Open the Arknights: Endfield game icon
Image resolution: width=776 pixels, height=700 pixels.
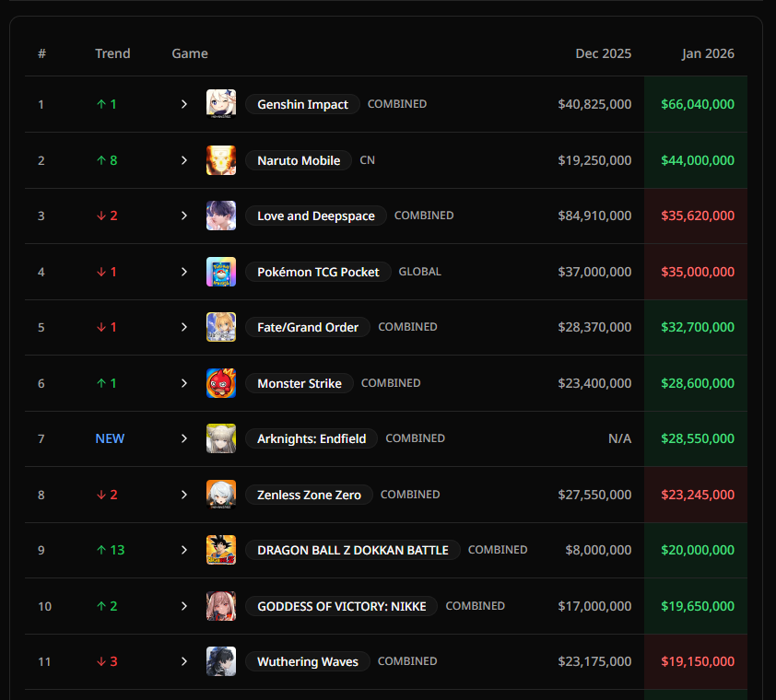[x=220, y=438]
